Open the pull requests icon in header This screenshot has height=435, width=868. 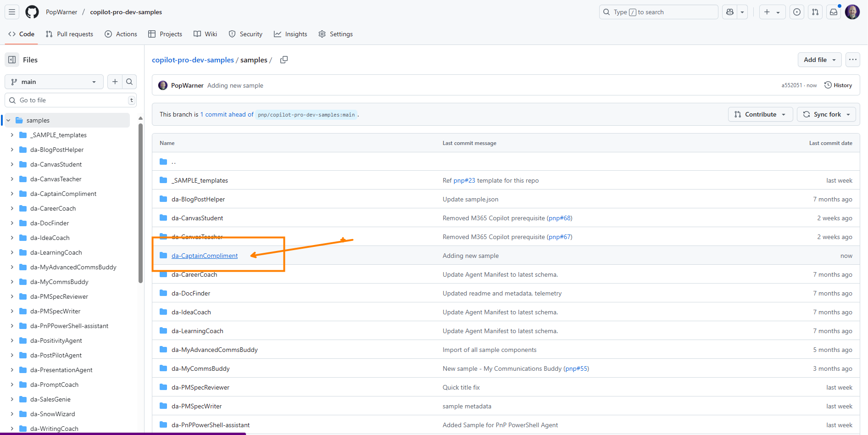coord(815,12)
